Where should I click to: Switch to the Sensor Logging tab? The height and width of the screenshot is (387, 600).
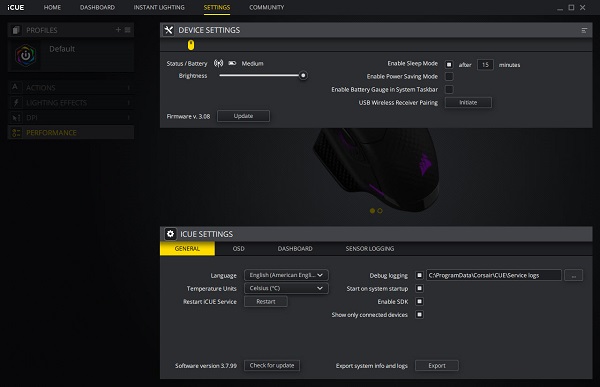[x=370, y=248]
